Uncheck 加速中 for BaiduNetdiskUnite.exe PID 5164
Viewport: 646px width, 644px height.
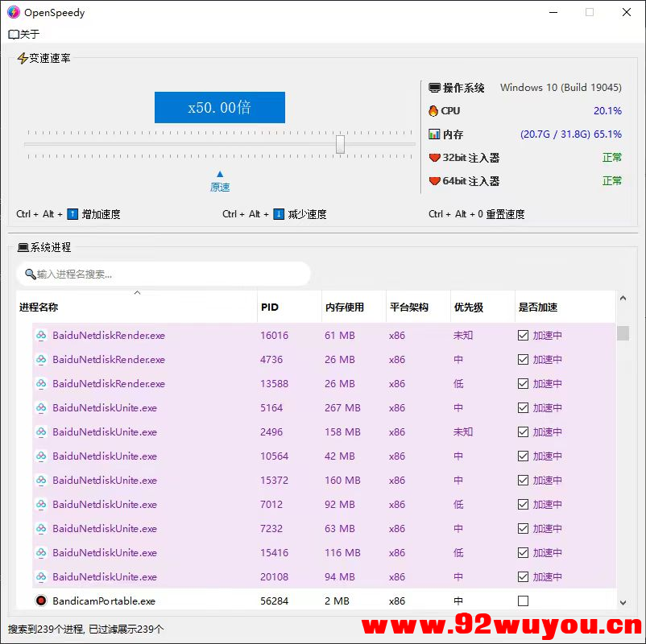tap(523, 408)
